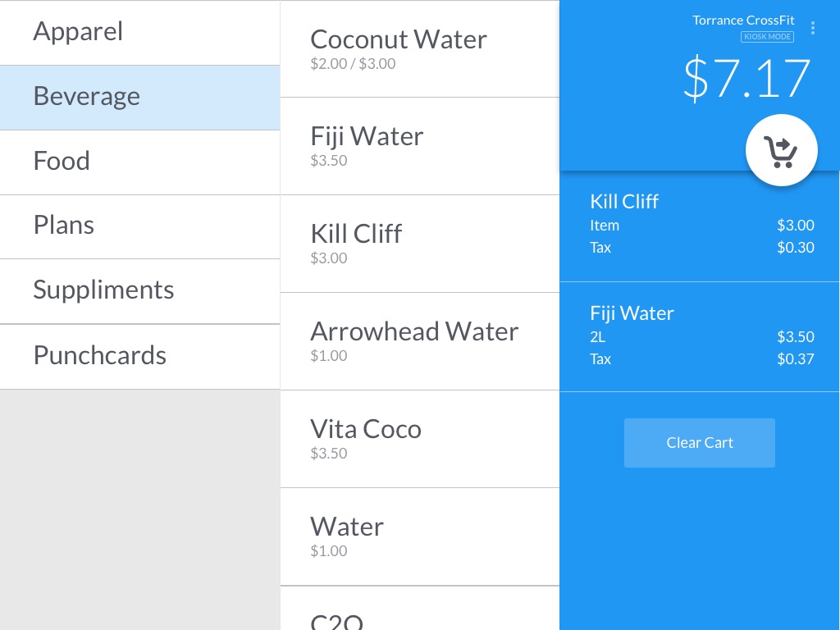Choose Arrowhead Water from the list
Viewport: 840px width, 630px height.
pos(419,340)
